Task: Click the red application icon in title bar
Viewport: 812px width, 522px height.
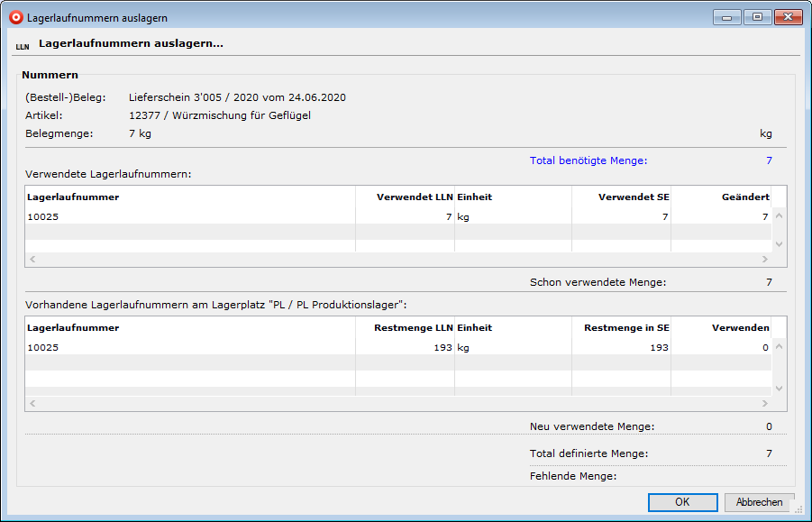Action: [15, 17]
